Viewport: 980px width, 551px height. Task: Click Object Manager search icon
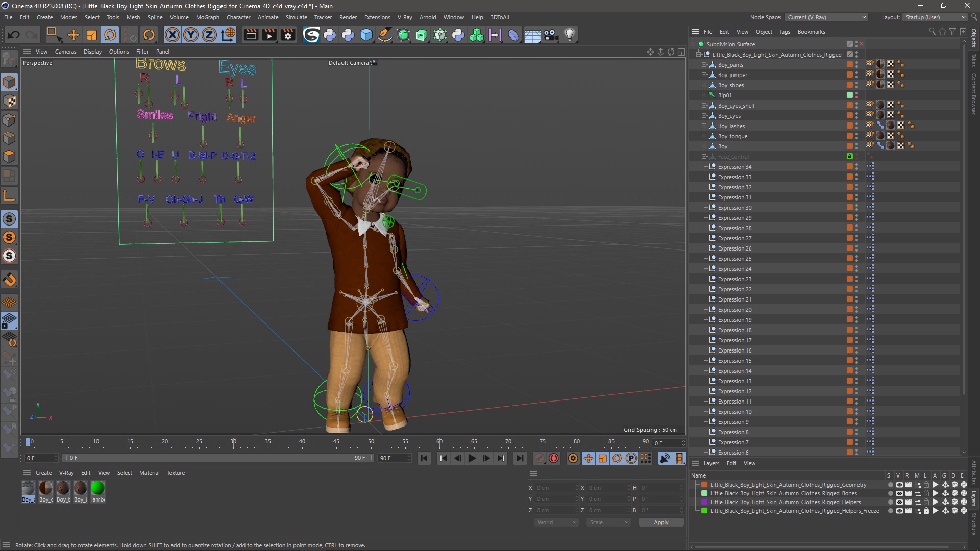932,32
